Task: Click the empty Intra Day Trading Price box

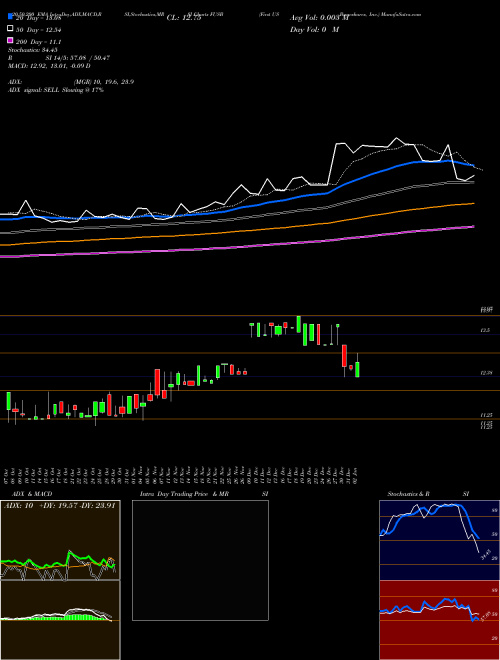Action: (x=200, y=560)
